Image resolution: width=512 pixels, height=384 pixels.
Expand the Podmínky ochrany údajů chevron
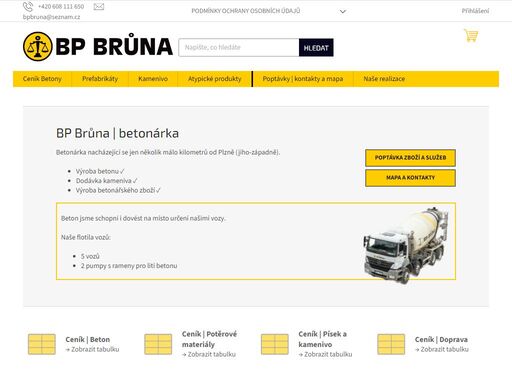343,11
